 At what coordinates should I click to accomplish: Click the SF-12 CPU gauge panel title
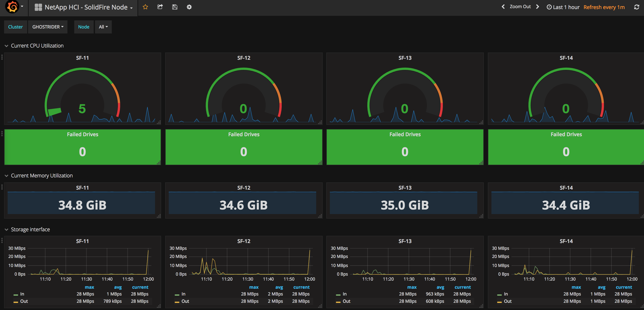(243, 58)
